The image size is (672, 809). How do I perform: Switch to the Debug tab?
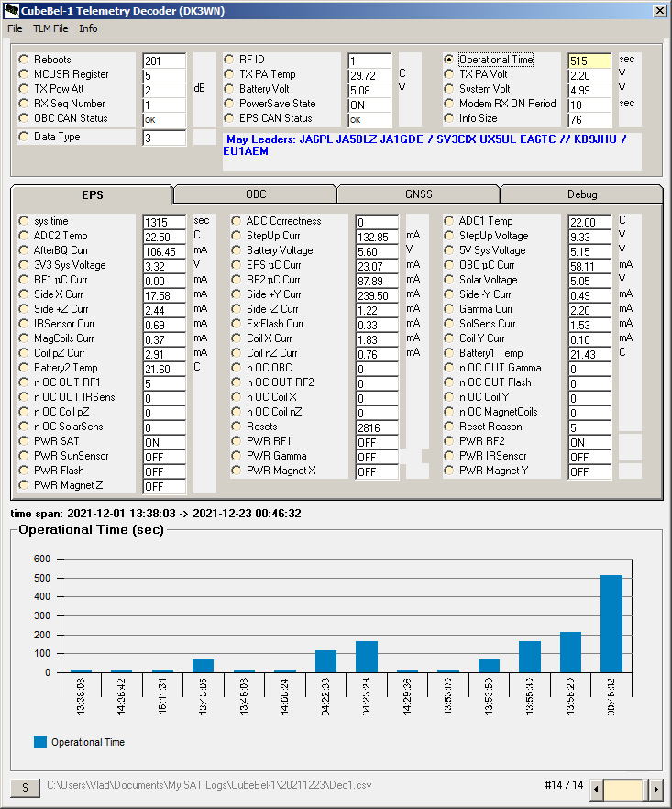point(582,194)
